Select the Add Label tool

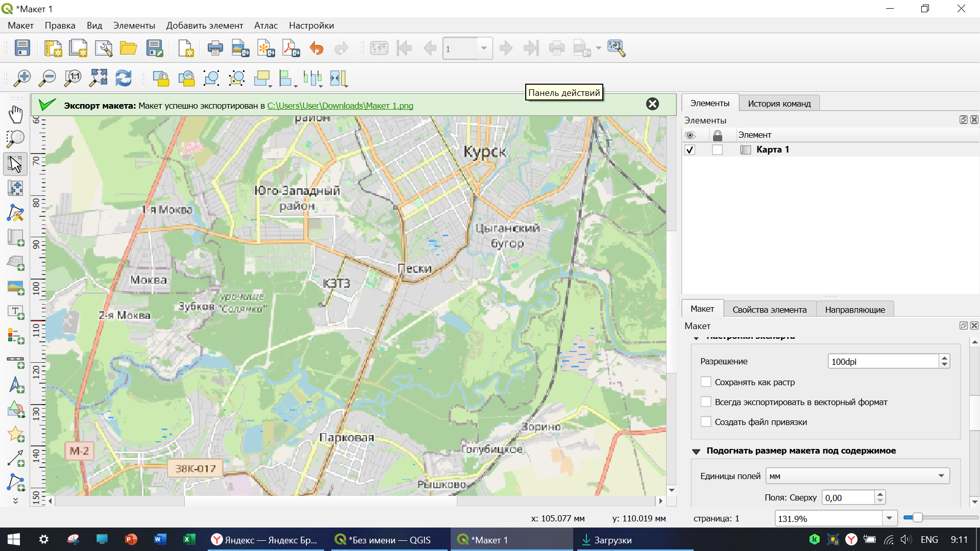15,312
